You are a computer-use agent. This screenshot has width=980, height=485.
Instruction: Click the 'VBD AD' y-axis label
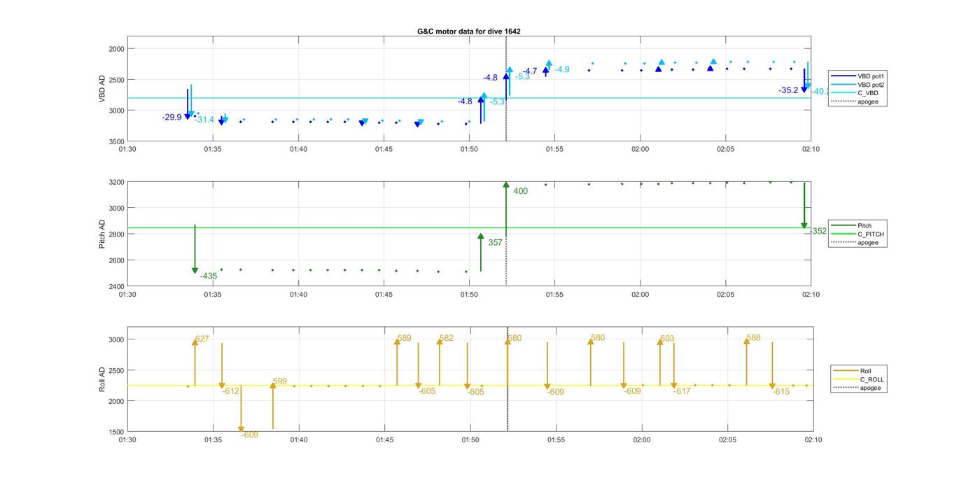pyautogui.click(x=102, y=90)
